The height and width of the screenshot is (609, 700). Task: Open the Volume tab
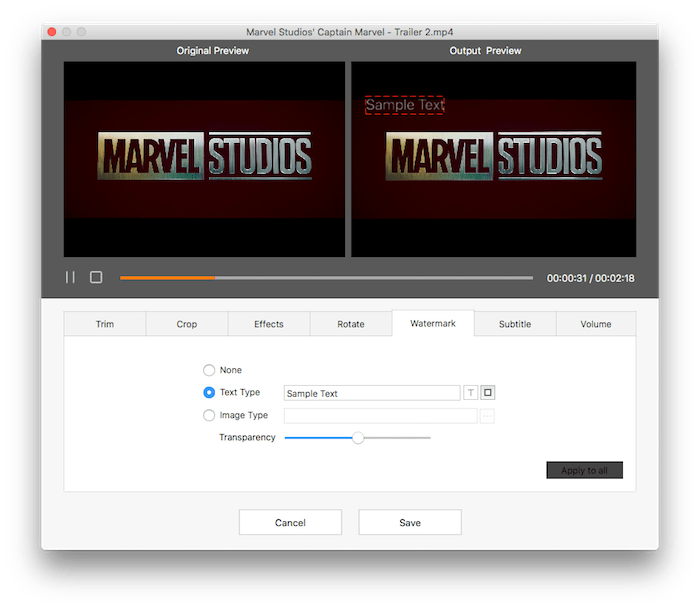[x=596, y=324]
